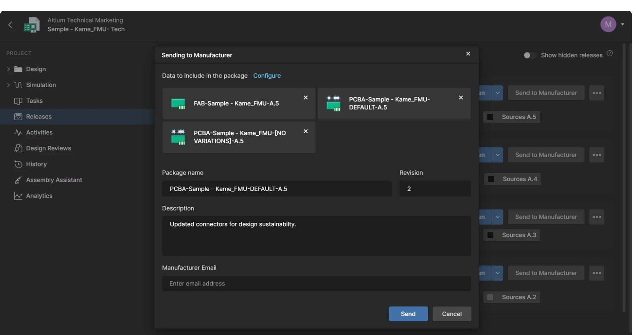Focus the Manufacturer Email field
This screenshot has height=335, width=644.
tap(316, 283)
